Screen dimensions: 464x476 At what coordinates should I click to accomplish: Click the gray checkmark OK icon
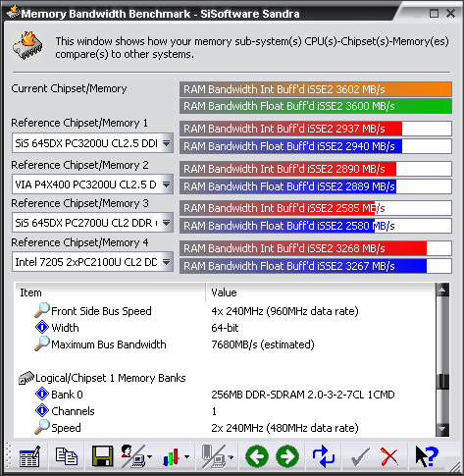pos(360,456)
